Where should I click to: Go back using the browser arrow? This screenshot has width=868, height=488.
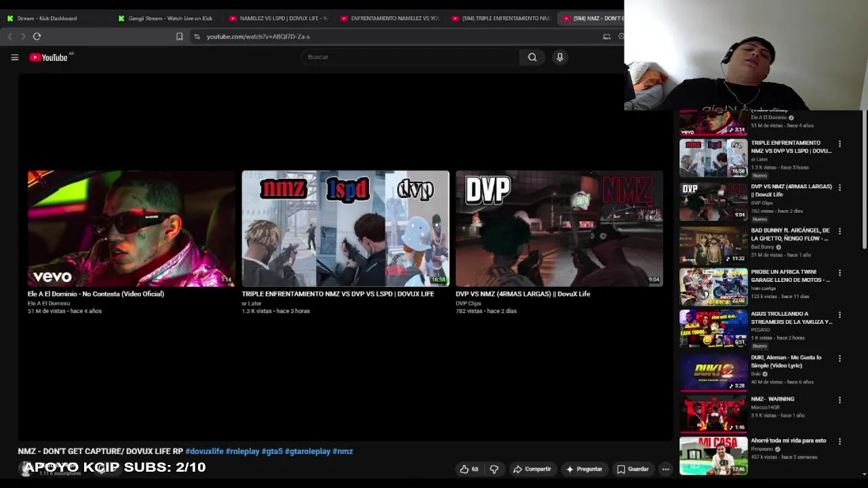pos(10,37)
